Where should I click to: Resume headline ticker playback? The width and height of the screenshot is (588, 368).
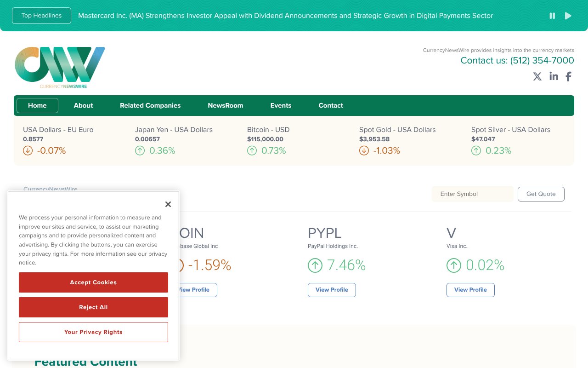click(568, 16)
